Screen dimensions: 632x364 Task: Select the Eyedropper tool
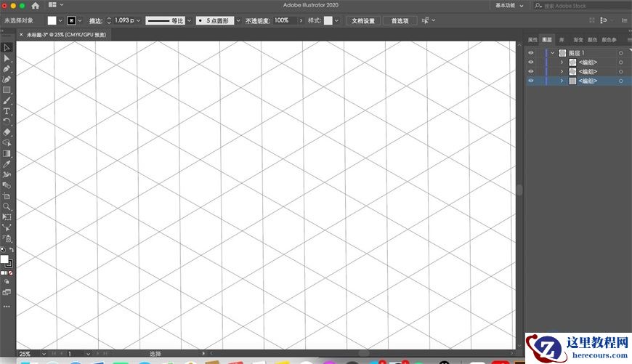click(7, 164)
